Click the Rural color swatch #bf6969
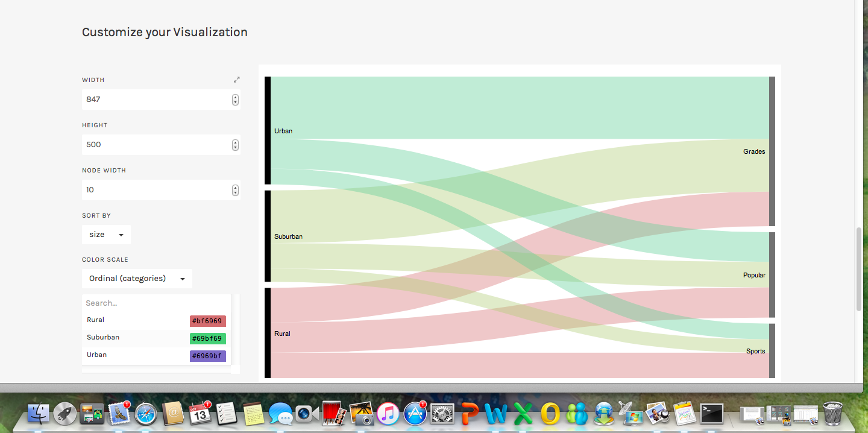The width and height of the screenshot is (868, 433). [207, 321]
